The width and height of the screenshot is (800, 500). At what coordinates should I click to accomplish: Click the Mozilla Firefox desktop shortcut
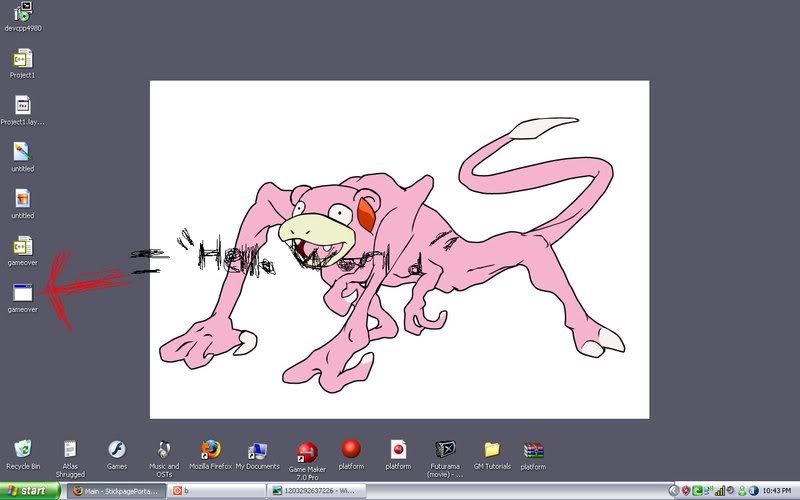click(210, 449)
